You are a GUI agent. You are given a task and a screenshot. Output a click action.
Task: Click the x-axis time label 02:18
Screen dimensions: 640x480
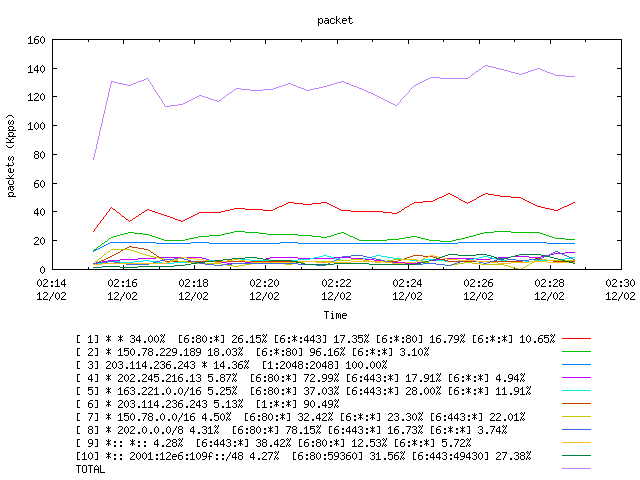point(193,283)
